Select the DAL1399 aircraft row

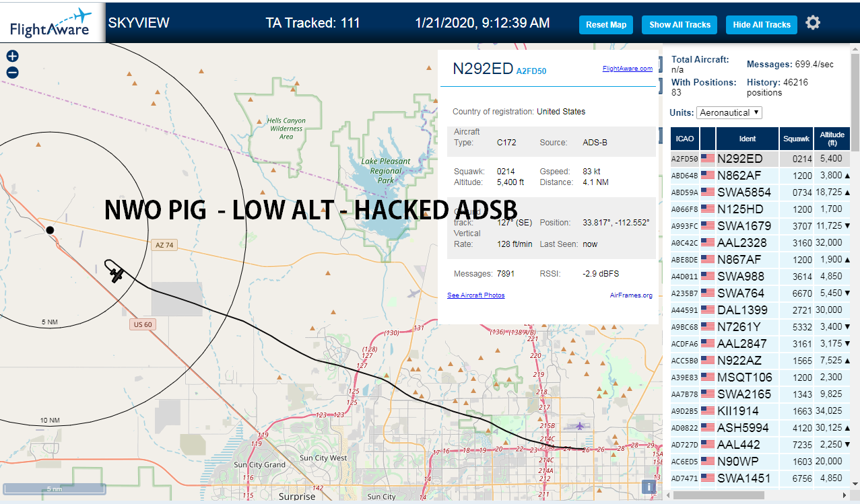pos(761,310)
